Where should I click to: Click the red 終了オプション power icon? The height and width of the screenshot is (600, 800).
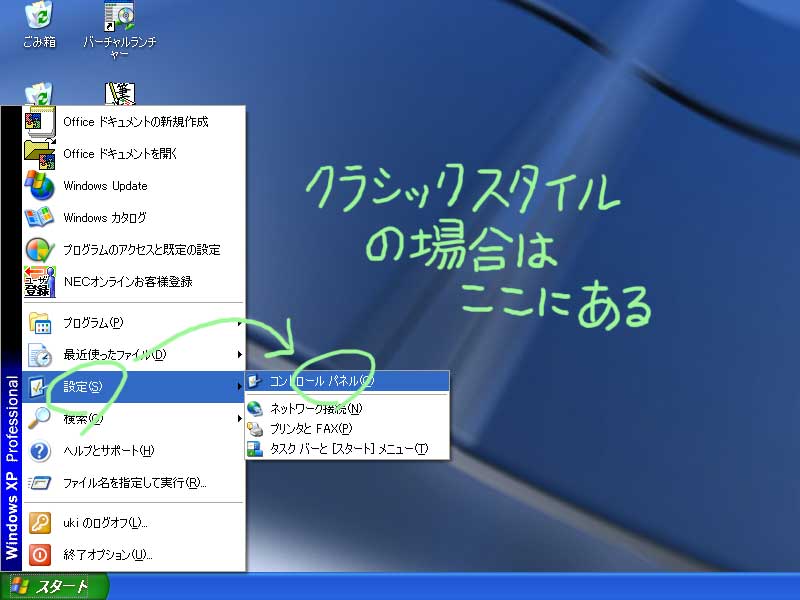(39, 554)
